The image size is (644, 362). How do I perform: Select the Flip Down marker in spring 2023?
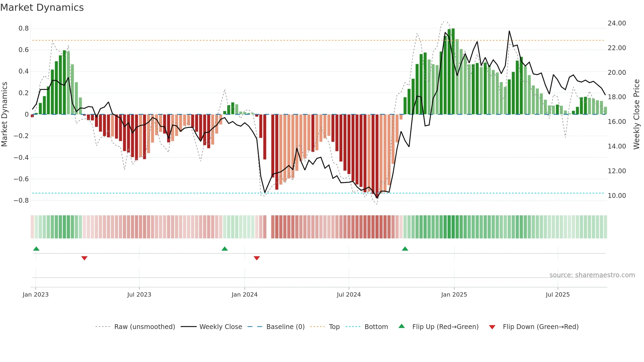point(85,258)
